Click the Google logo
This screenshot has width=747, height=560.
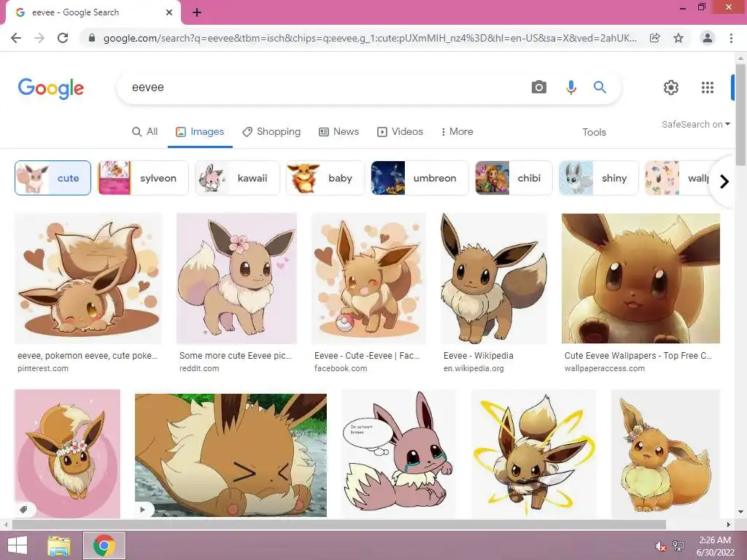(x=51, y=88)
